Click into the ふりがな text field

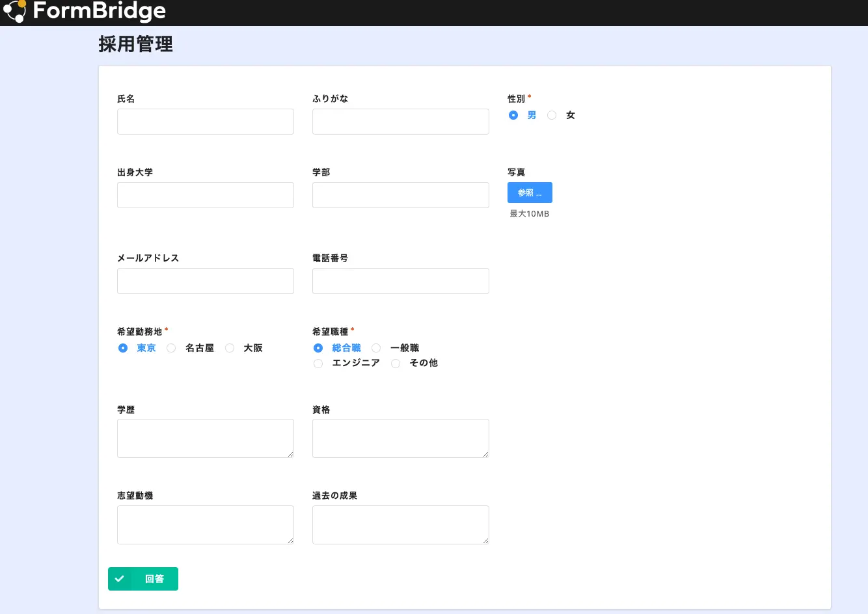pyautogui.click(x=401, y=122)
